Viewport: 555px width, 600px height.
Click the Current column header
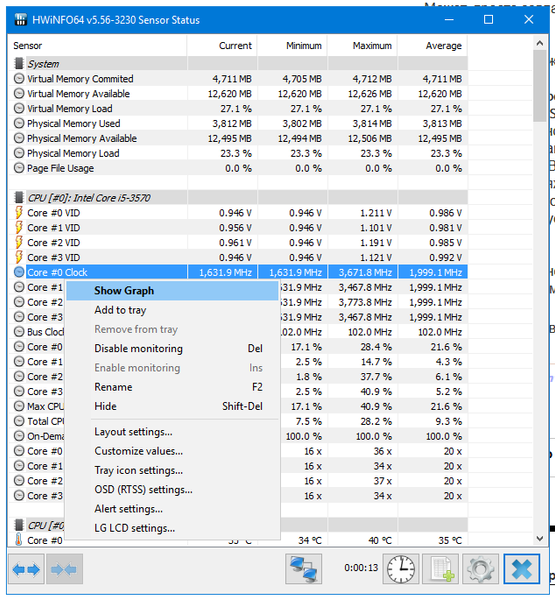pos(222,46)
